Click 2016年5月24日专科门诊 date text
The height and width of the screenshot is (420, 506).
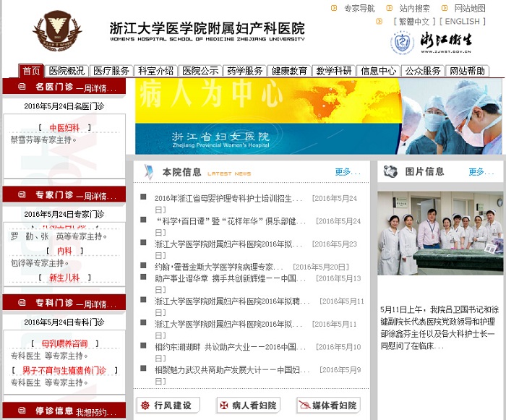click(x=64, y=322)
